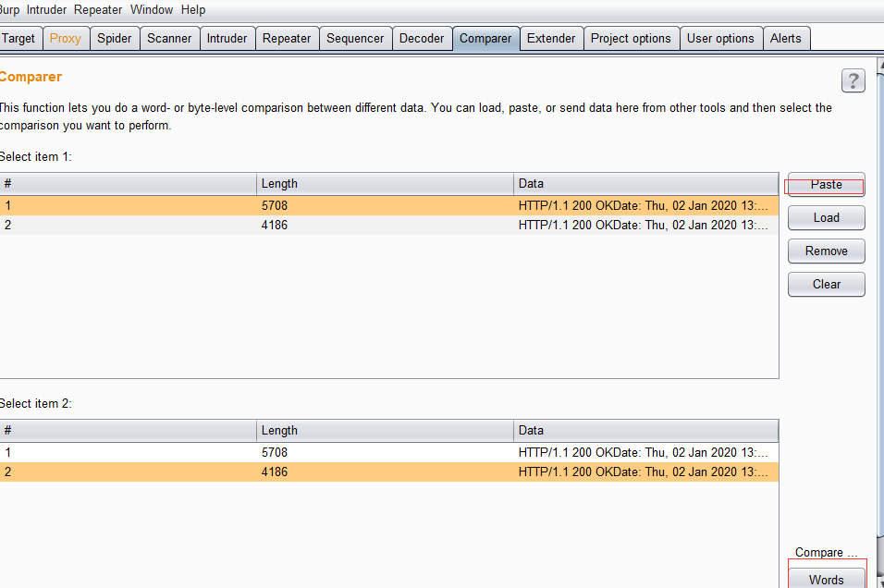
Task: Switch to the Alerts tab
Action: click(786, 38)
